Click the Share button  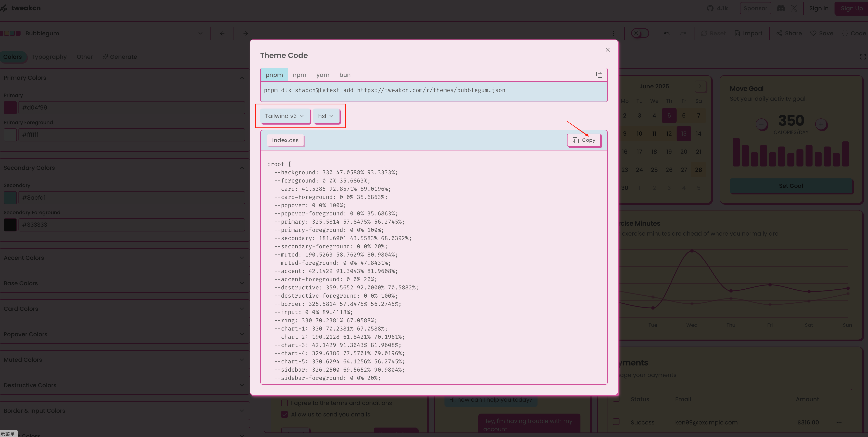(789, 33)
